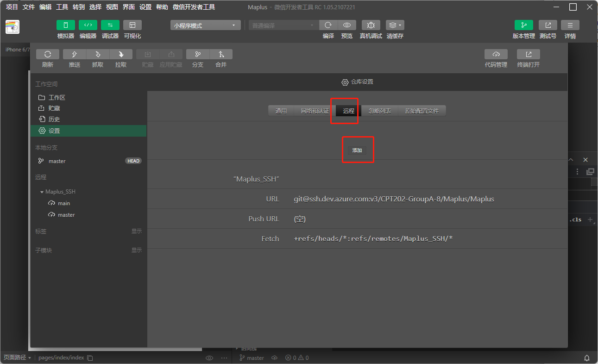This screenshot has width=598, height=364.
Task: Click the 分支 branch icon
Action: click(198, 54)
